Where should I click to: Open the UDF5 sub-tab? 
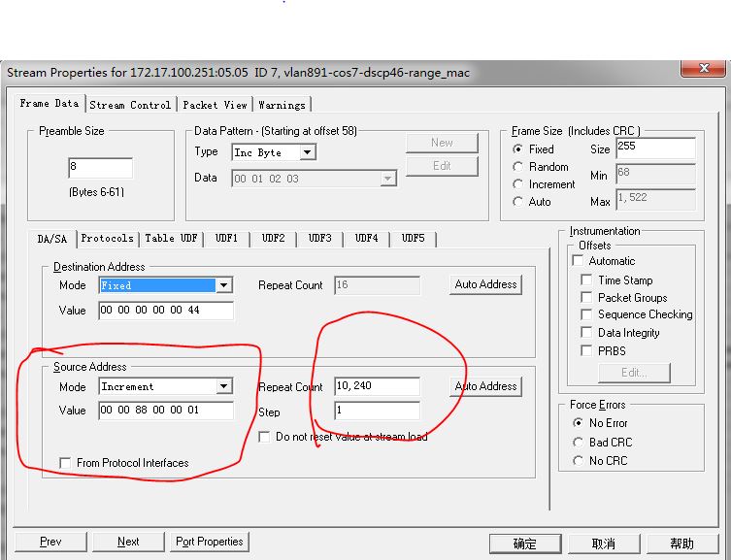(413, 239)
